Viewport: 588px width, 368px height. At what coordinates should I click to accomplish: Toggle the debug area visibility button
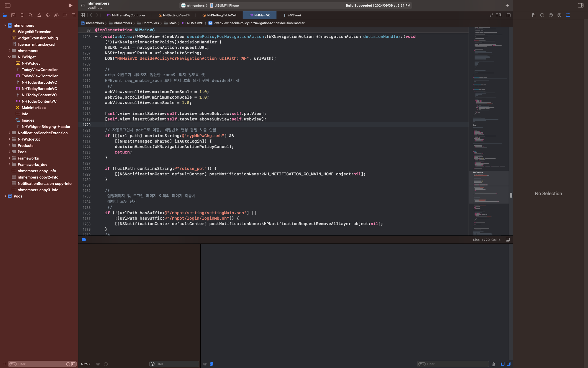tap(508, 240)
